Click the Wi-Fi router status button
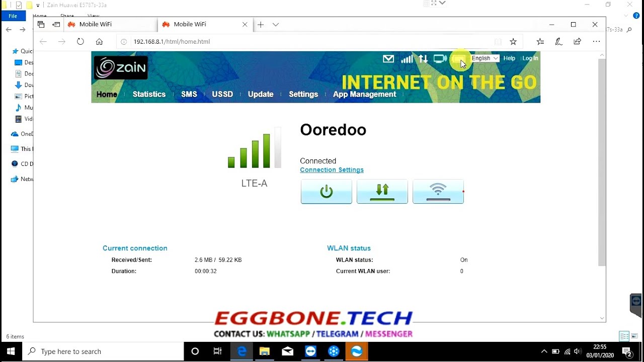 click(438, 192)
